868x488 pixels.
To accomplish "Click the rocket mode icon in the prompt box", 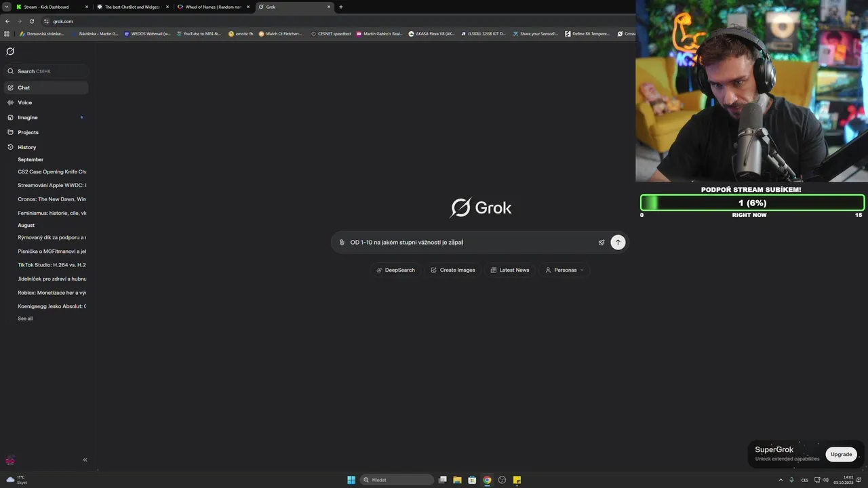I will pyautogui.click(x=601, y=243).
